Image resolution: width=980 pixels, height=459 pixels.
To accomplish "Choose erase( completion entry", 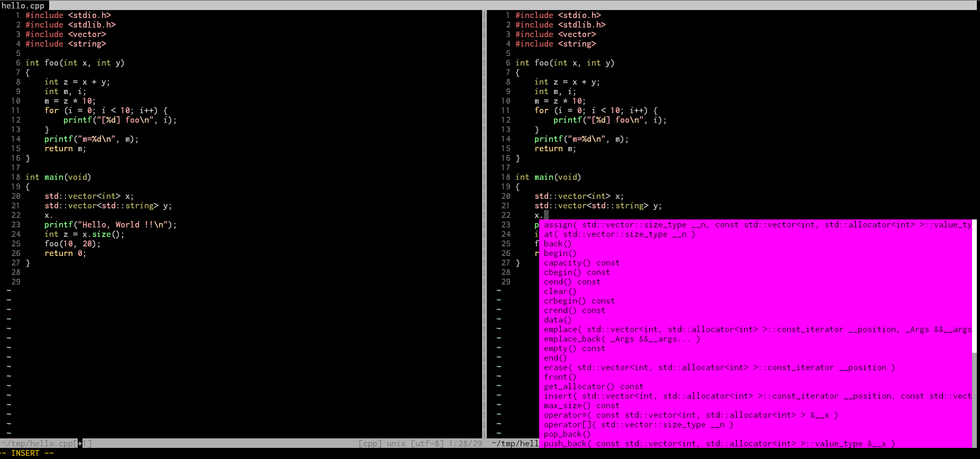I will pos(755,368).
